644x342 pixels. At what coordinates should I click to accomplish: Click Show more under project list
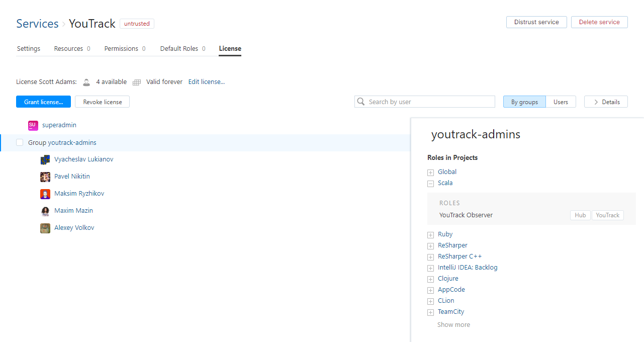coord(453,325)
